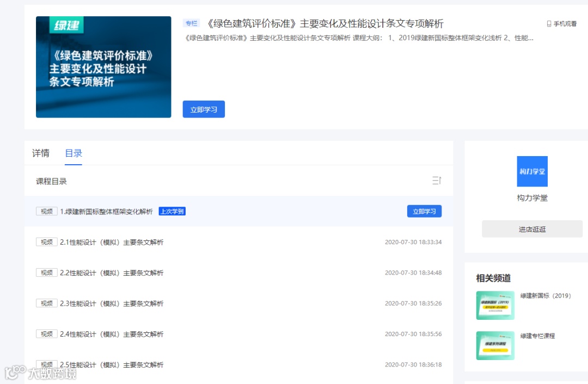Click timestamp 2020-07-30 18:33:34
Viewport: 588px width, 384px height.
click(413, 242)
